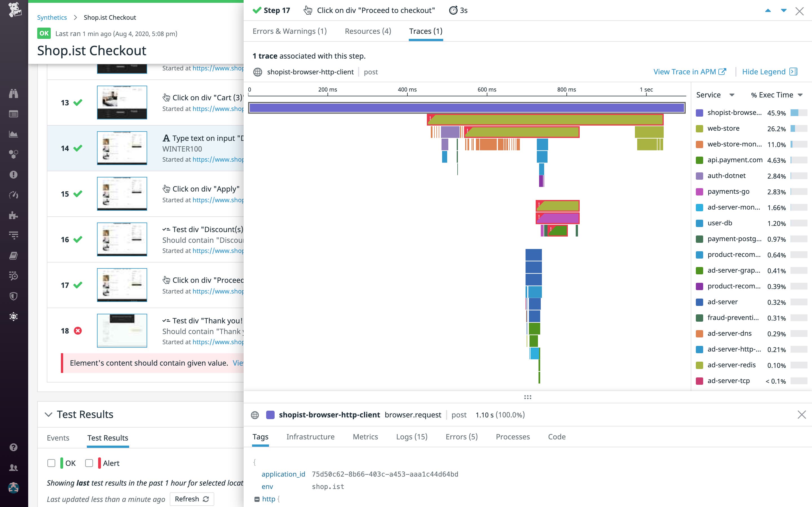Open Dashboards via the graph sidebar icon

click(14, 134)
